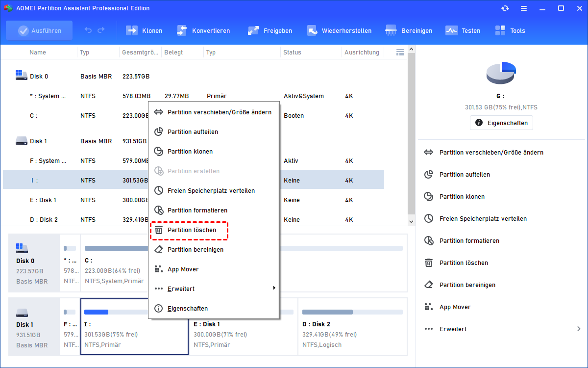Expand Erweitert in the right sidebar

click(502, 329)
